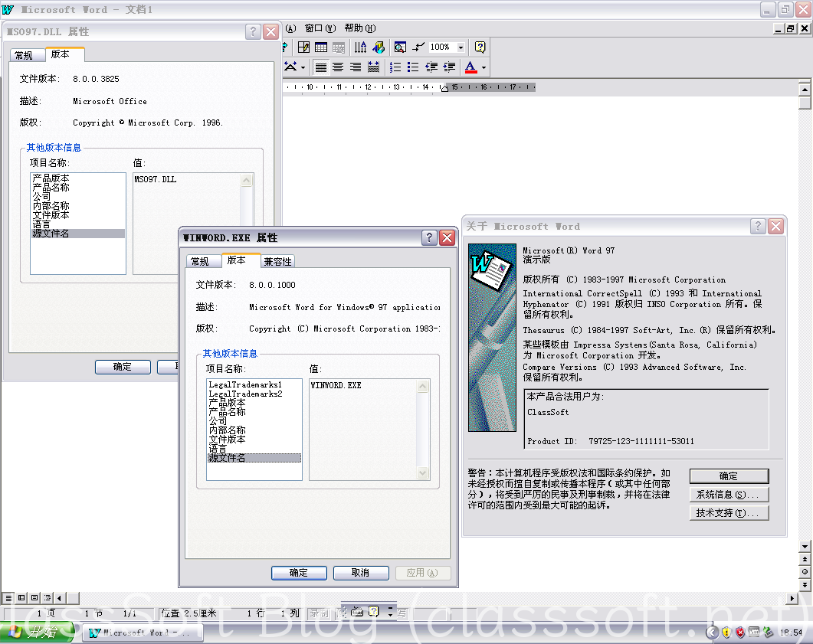Apply numbered list formatting
The width and height of the screenshot is (813, 644).
pyautogui.click(x=395, y=67)
